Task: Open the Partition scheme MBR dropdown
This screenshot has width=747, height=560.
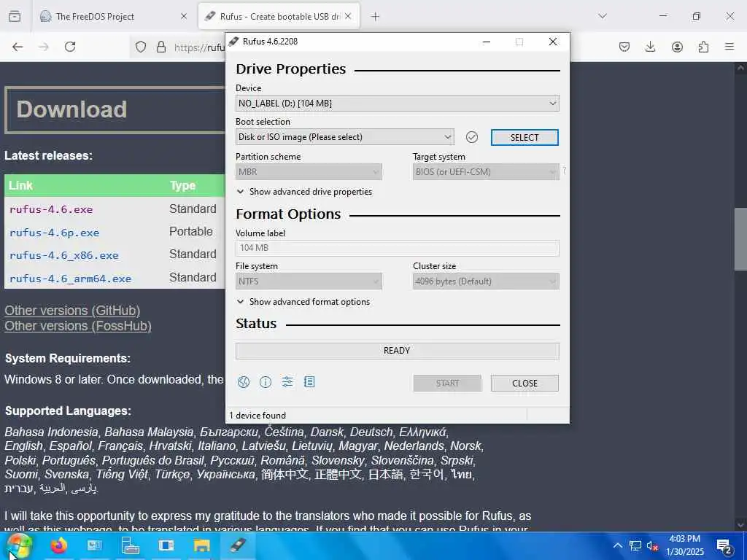Action: coord(309,172)
